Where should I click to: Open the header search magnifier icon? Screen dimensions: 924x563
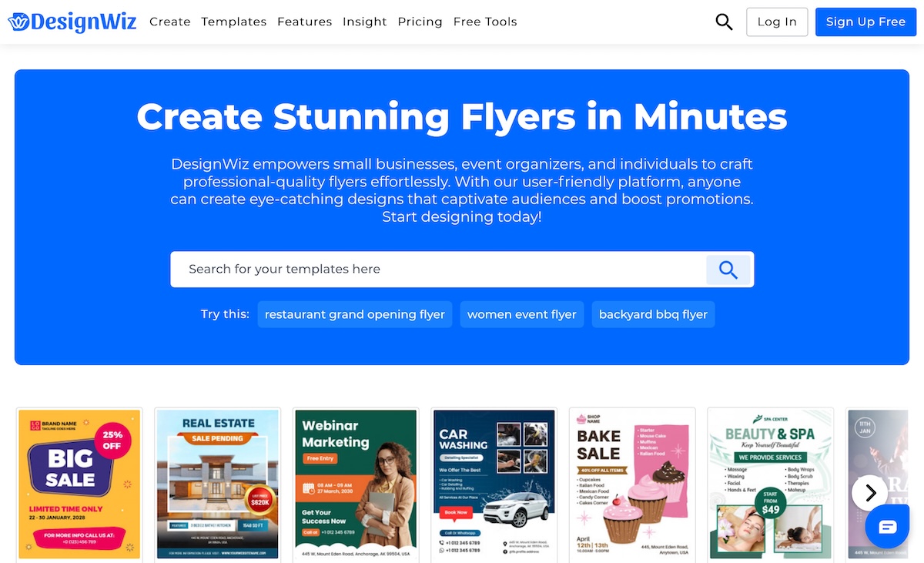pos(724,22)
